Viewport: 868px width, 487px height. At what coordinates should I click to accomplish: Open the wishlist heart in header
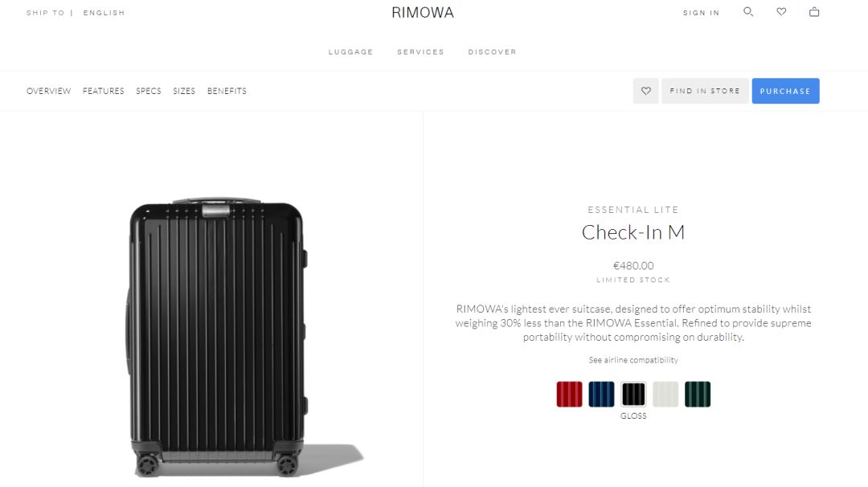coord(781,11)
